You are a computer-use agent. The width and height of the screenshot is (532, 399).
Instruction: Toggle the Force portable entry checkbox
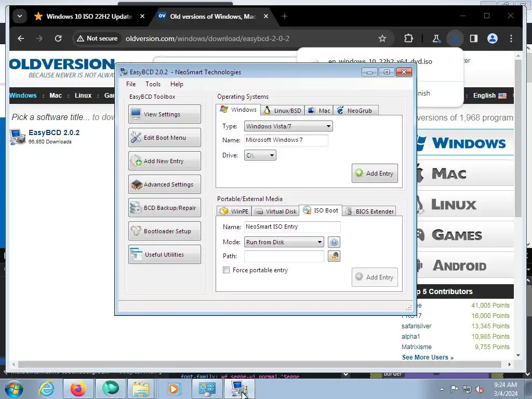(226, 270)
